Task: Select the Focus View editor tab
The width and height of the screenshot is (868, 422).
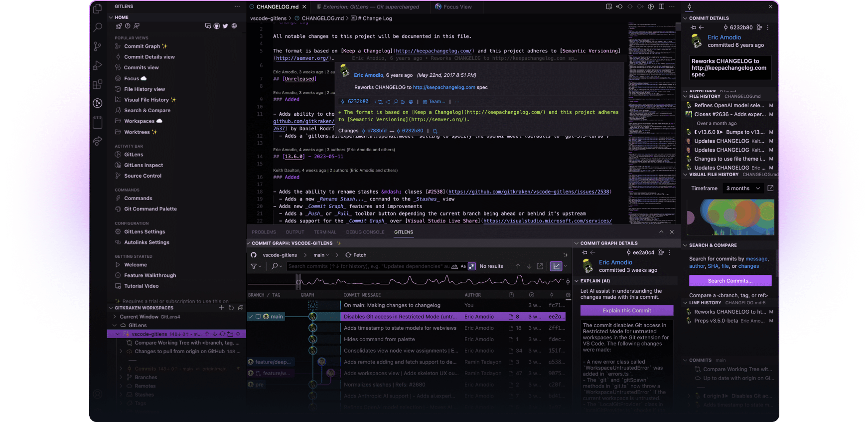Action: click(453, 6)
